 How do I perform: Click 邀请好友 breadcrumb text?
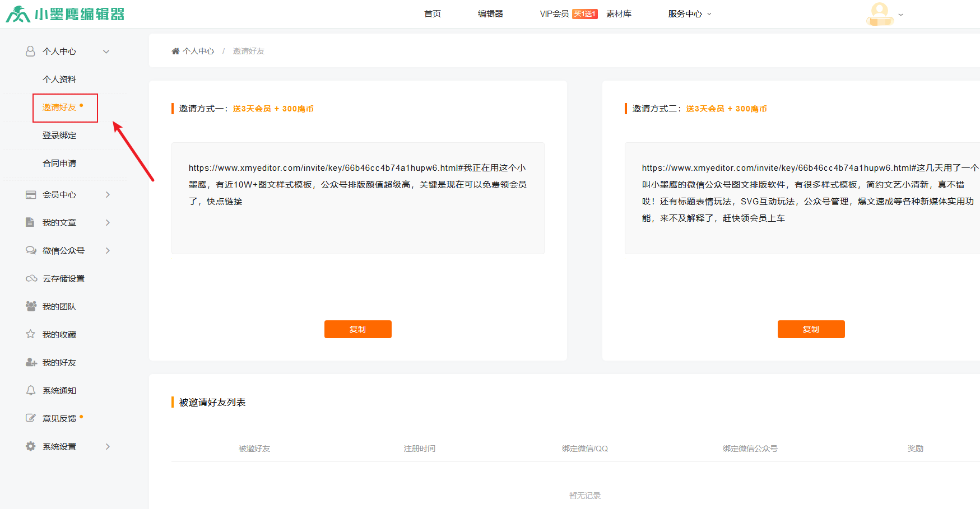click(249, 51)
